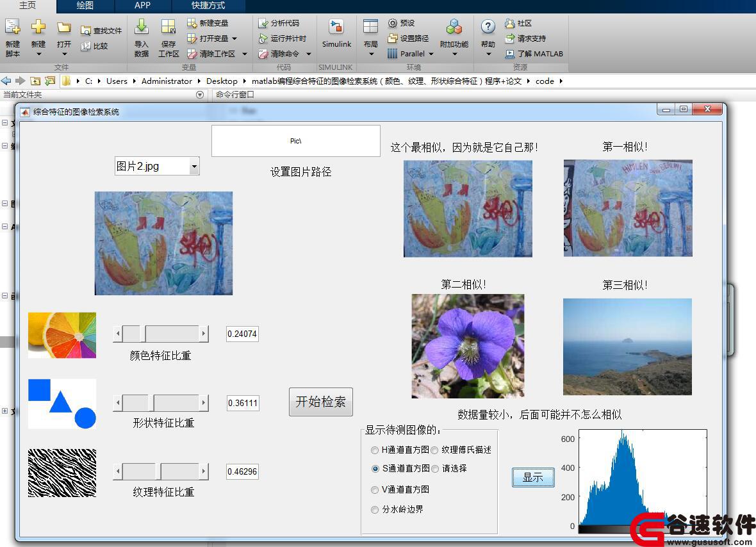Select S通道直方图 radio button
Viewport: 756px width, 547px height.
[x=375, y=468]
